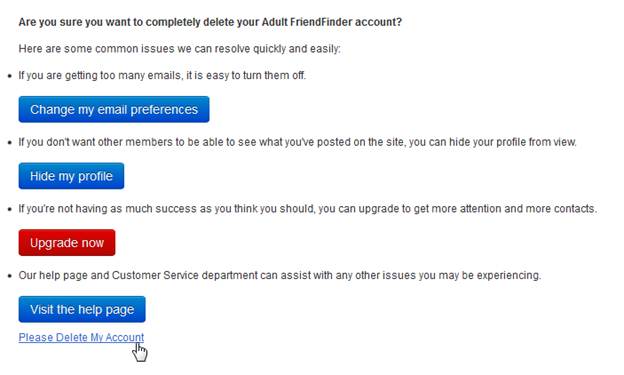This screenshot has height=375, width=624.
Task: Click the bullet dot before the hide profile tip
Action: point(10,143)
